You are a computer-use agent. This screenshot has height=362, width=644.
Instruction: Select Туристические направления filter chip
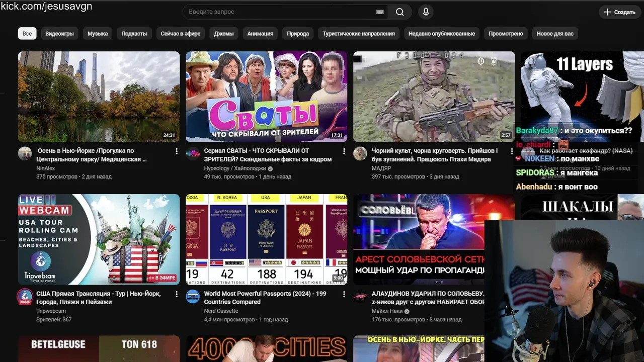click(359, 34)
